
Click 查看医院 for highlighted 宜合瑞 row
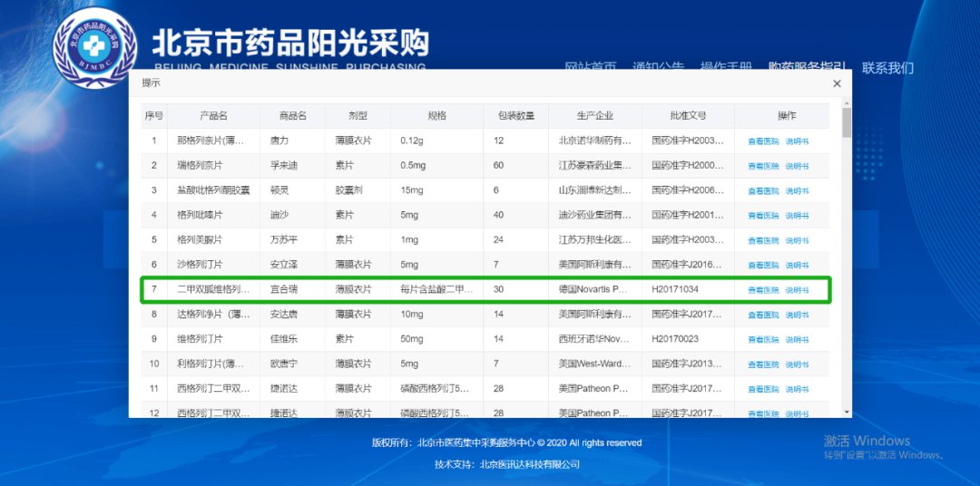coord(762,290)
